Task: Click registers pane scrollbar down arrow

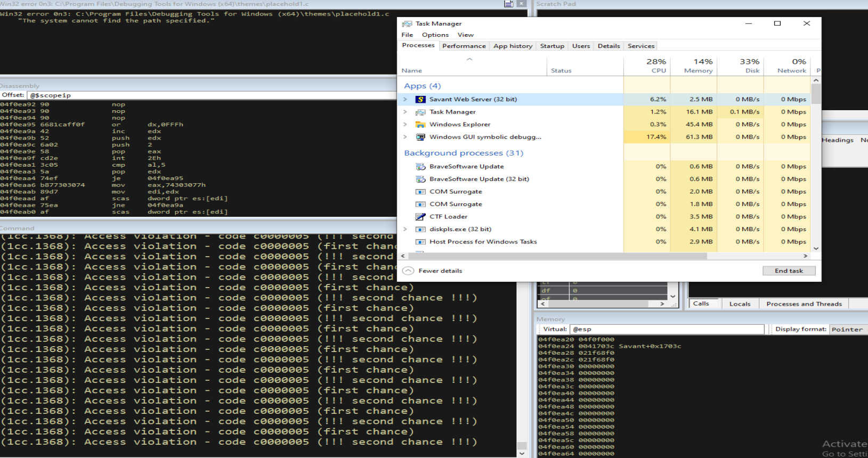Action: 673,296
